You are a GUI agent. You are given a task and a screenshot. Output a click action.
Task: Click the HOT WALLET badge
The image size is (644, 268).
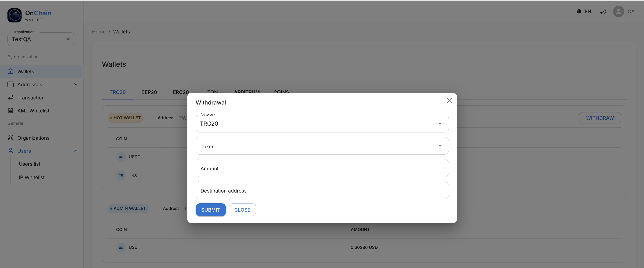pos(125,118)
